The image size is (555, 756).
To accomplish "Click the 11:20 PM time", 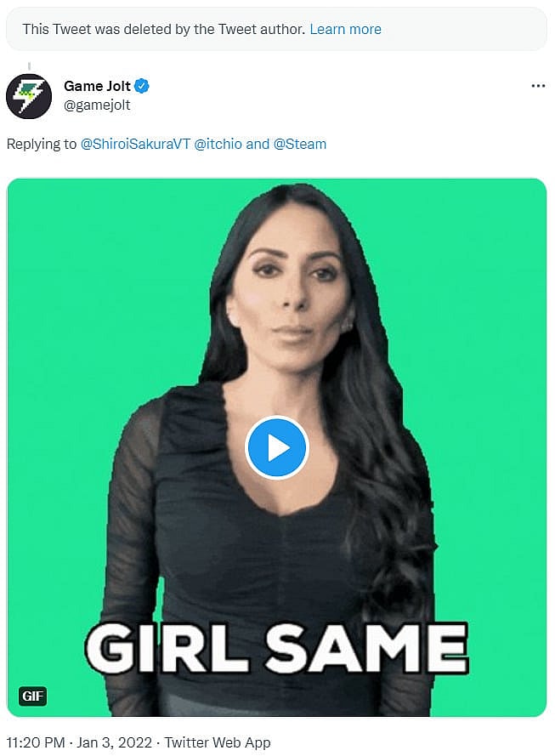I will point(37,742).
